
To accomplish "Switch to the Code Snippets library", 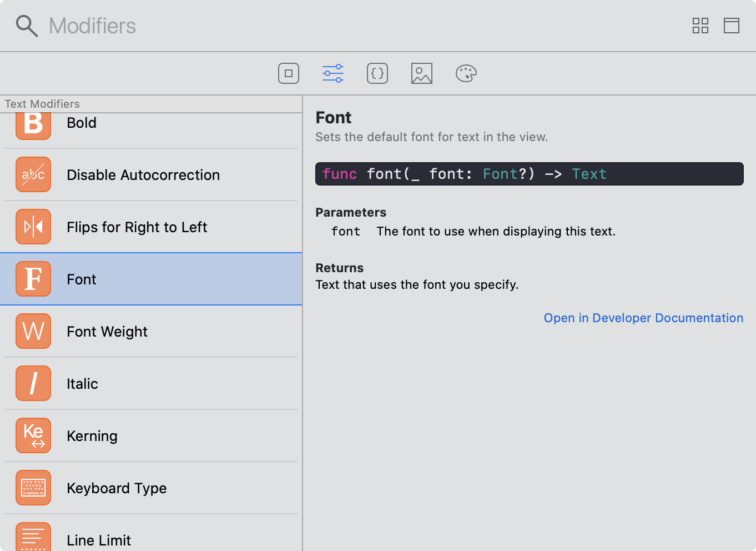I will [x=377, y=73].
